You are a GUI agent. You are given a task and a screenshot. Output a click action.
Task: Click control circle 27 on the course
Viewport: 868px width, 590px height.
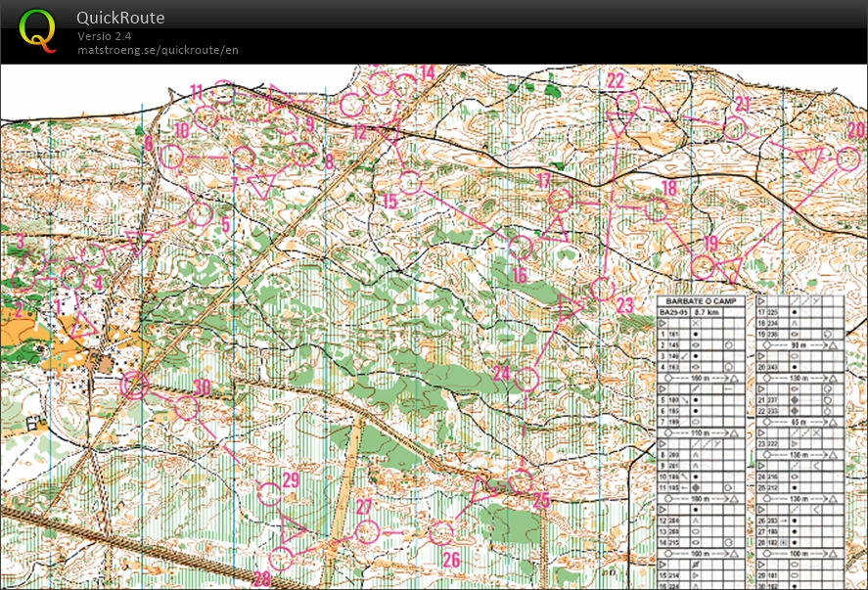coord(366,531)
